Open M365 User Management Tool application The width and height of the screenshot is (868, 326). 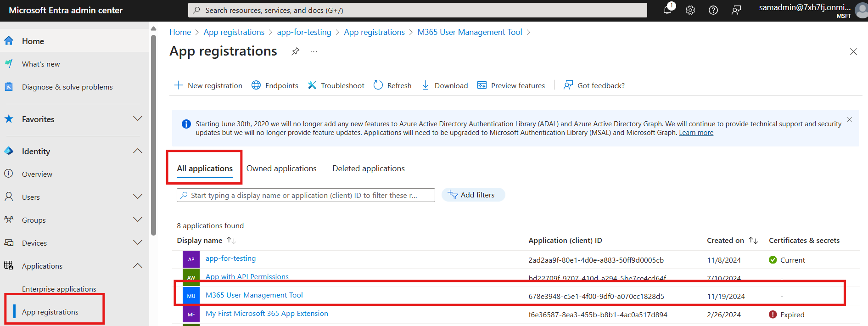click(254, 295)
